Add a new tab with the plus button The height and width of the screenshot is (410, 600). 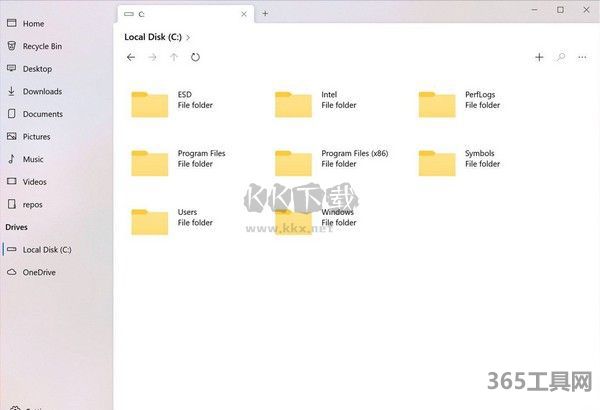click(x=265, y=14)
